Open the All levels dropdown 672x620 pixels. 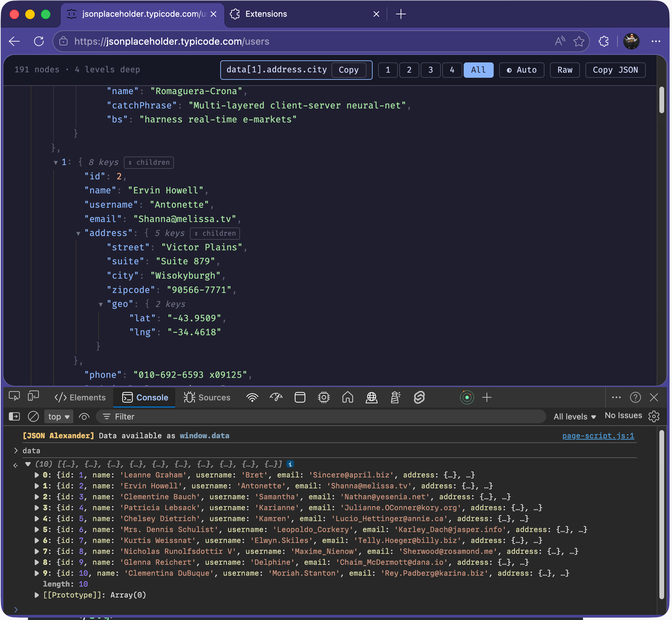(x=574, y=416)
